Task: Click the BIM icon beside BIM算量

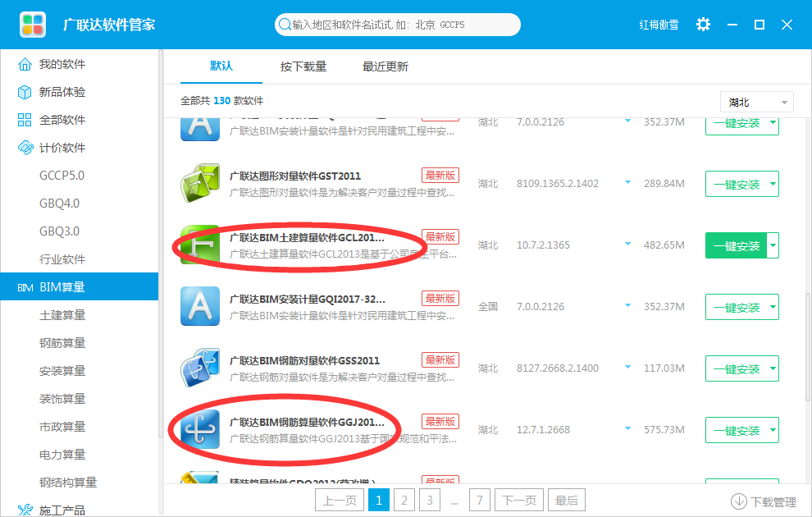Action: tap(25, 287)
